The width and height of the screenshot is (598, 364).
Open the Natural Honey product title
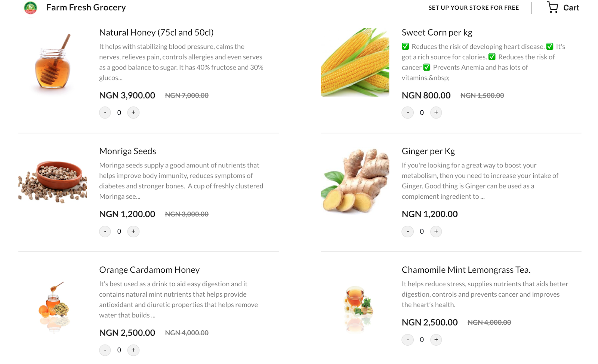[x=156, y=33]
